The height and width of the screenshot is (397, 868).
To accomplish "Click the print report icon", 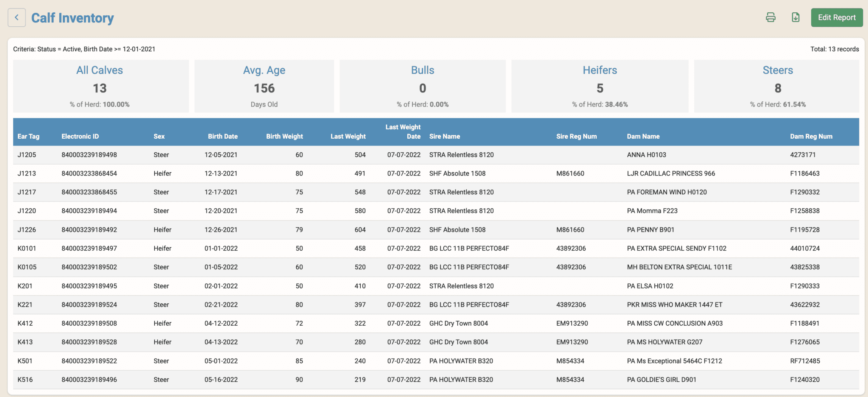I will point(771,17).
